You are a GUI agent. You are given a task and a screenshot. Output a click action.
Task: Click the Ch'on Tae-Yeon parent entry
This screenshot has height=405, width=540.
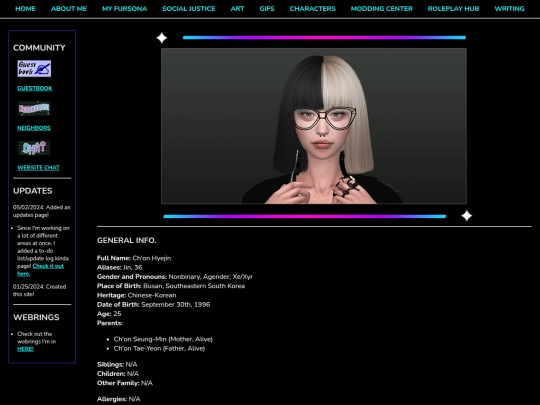tap(159, 349)
